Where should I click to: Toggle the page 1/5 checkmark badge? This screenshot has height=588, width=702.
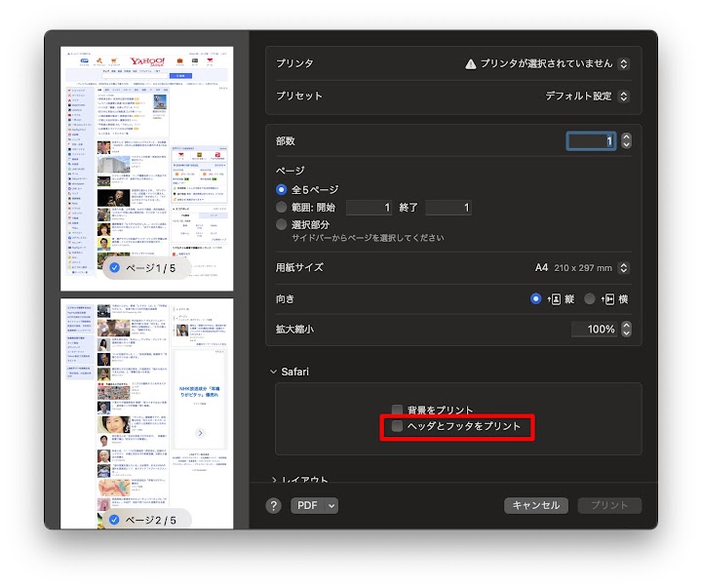click(x=115, y=268)
